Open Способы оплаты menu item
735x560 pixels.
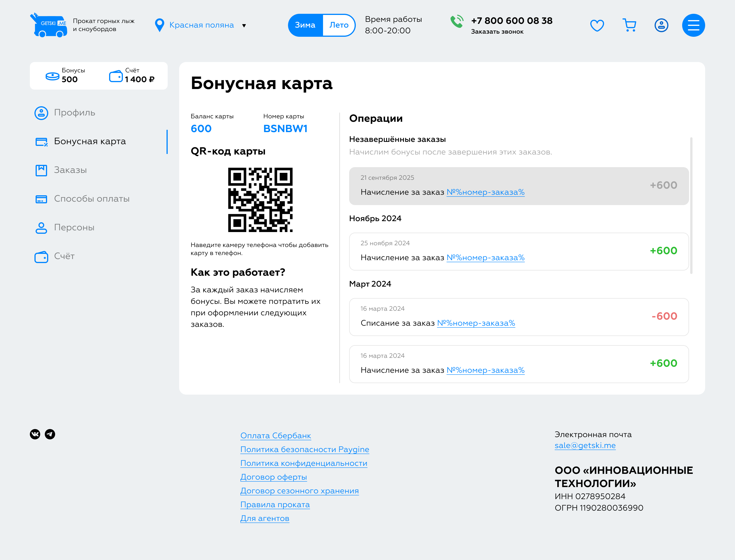coord(92,199)
